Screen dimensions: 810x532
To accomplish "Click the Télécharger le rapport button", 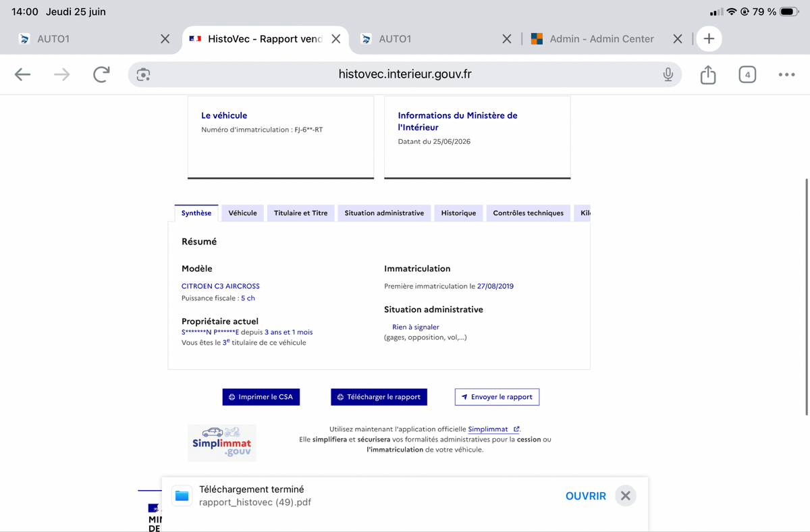I will click(x=379, y=397).
